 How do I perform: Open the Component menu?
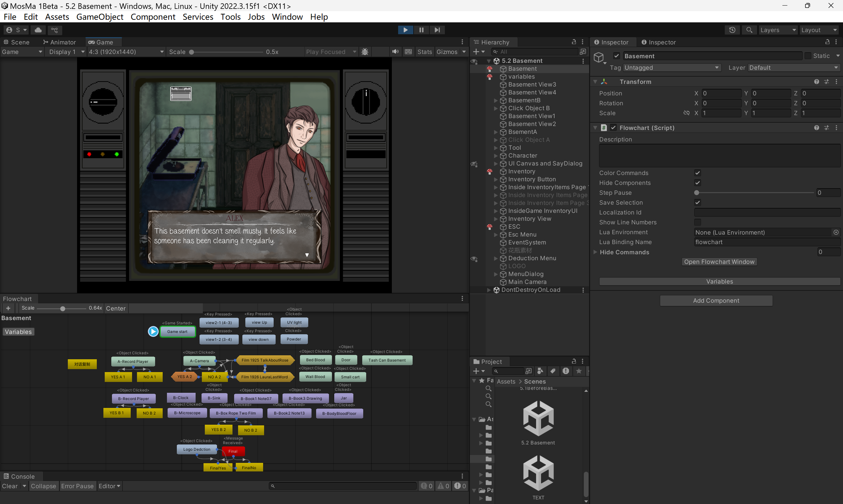(152, 17)
